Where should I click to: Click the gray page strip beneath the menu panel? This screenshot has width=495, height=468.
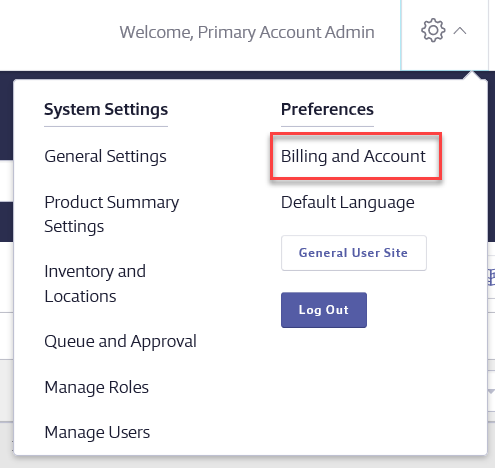click(x=247, y=462)
